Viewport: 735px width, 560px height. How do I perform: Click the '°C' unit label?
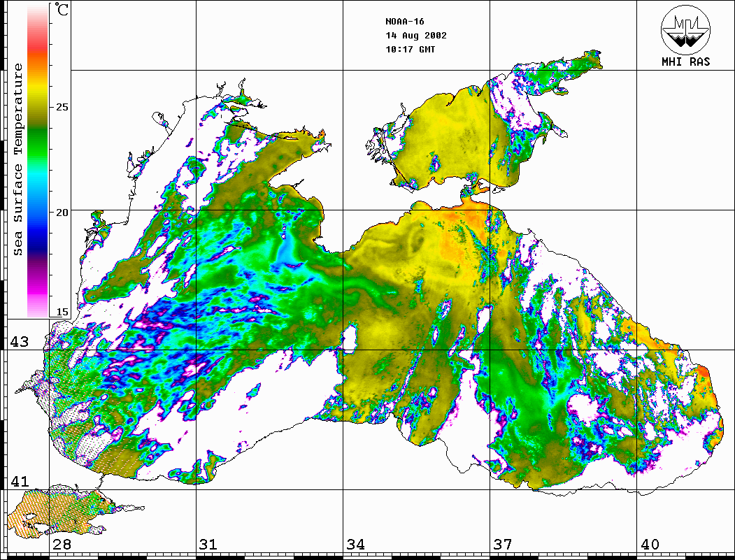(x=62, y=9)
